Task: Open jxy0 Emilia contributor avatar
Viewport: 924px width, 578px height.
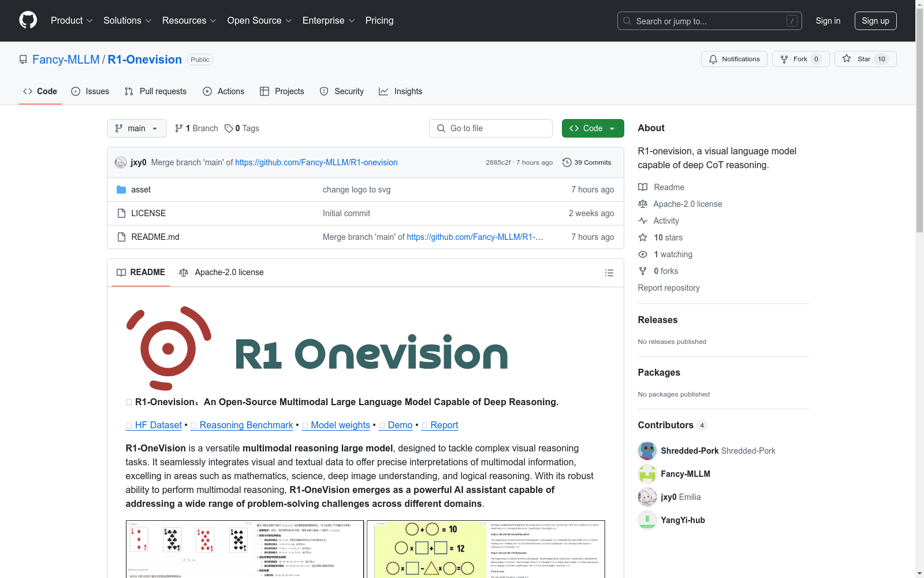Action: point(647,497)
